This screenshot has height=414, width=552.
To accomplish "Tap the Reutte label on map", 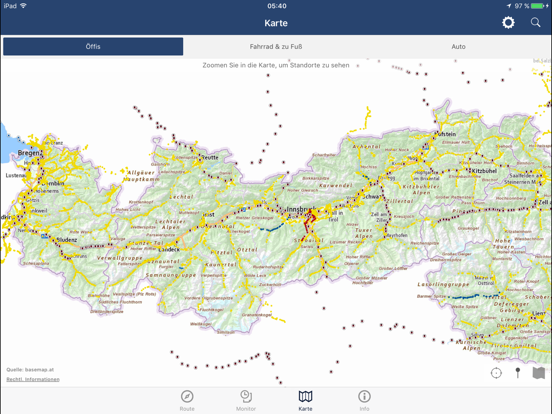I will (210, 157).
